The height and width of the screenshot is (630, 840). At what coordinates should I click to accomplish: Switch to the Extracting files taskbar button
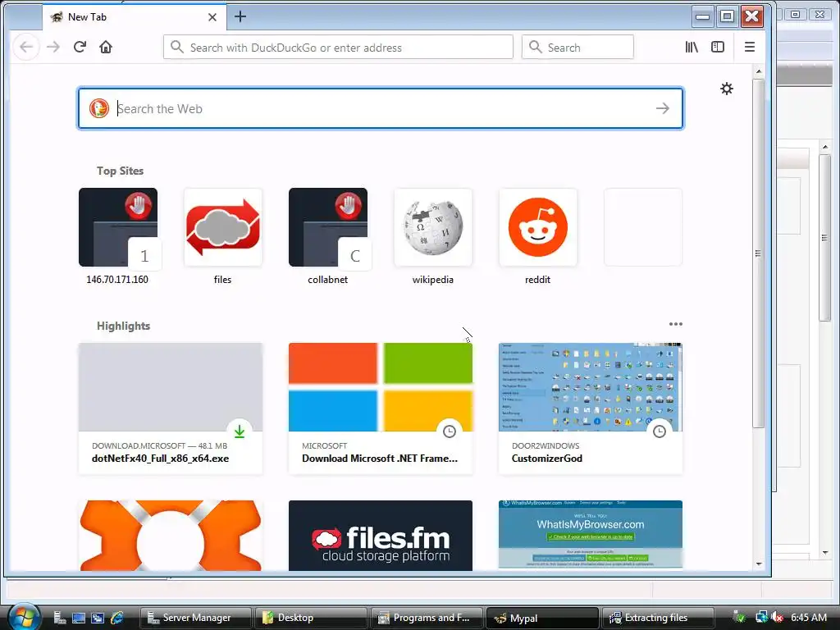pos(658,618)
